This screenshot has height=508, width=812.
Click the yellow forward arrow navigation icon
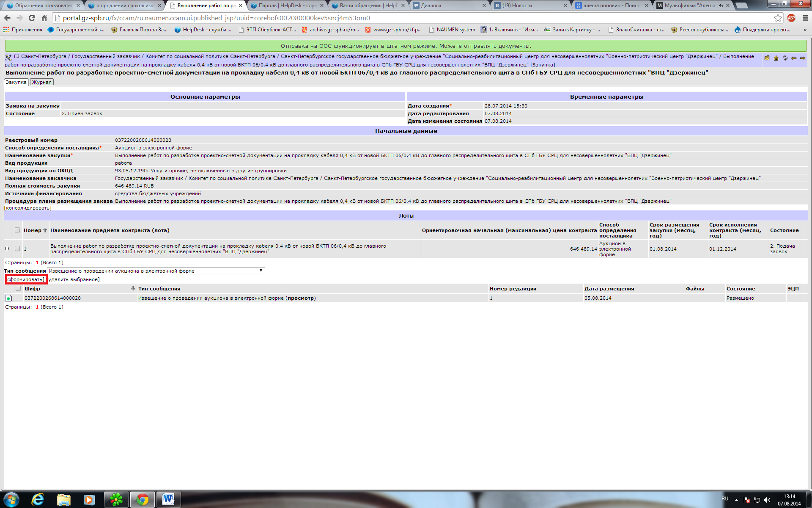point(803,58)
